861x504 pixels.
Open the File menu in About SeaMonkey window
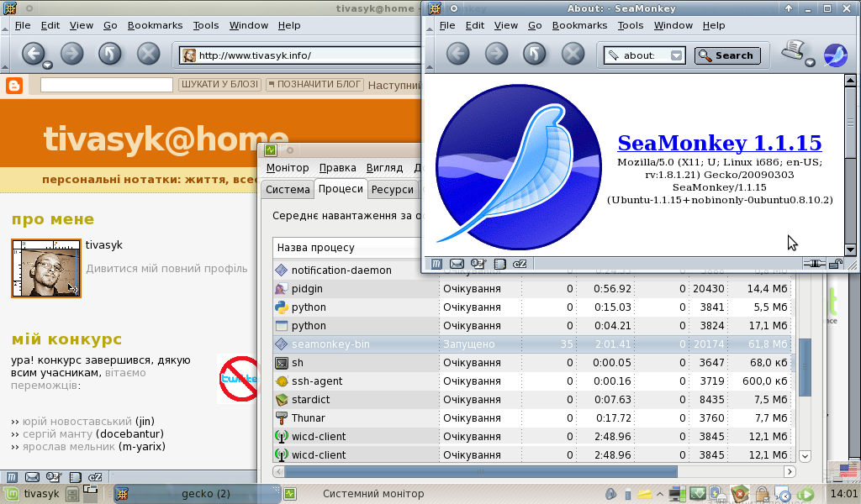tap(447, 25)
